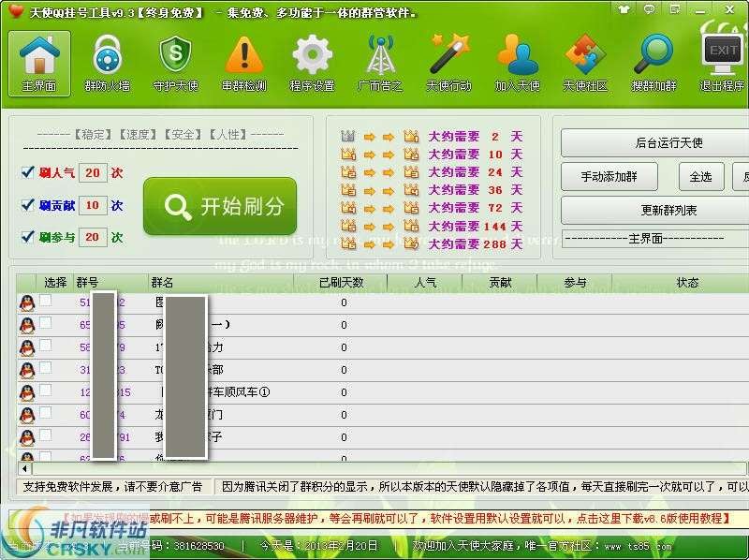Tick the checkbox for the group starting 58
The image size is (749, 560).
(45, 345)
